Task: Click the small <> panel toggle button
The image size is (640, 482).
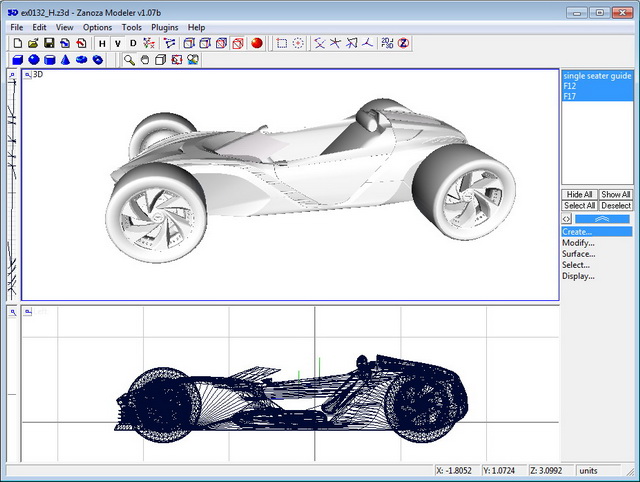Action: pyautogui.click(x=566, y=219)
